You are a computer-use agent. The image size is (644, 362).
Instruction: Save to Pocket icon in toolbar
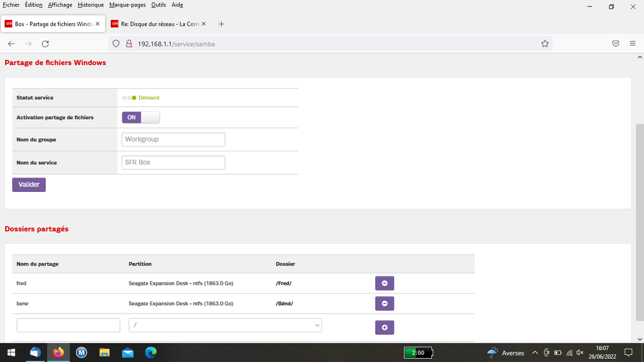click(616, 44)
